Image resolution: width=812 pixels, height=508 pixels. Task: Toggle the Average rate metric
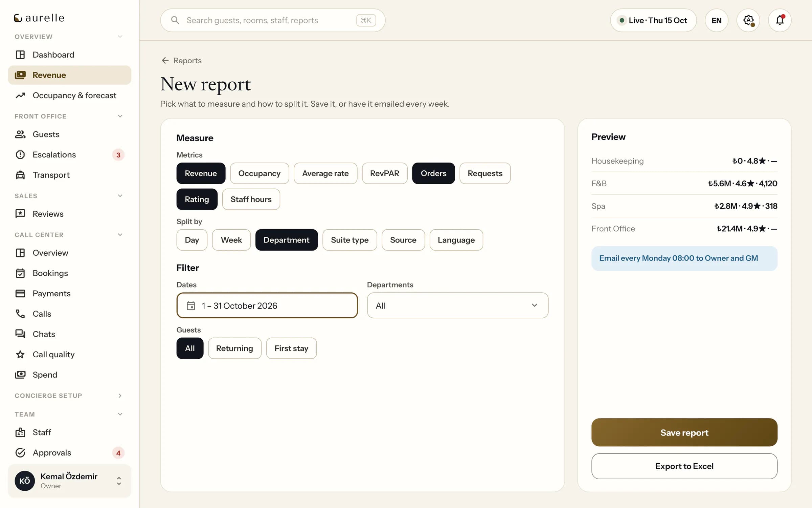pos(325,173)
